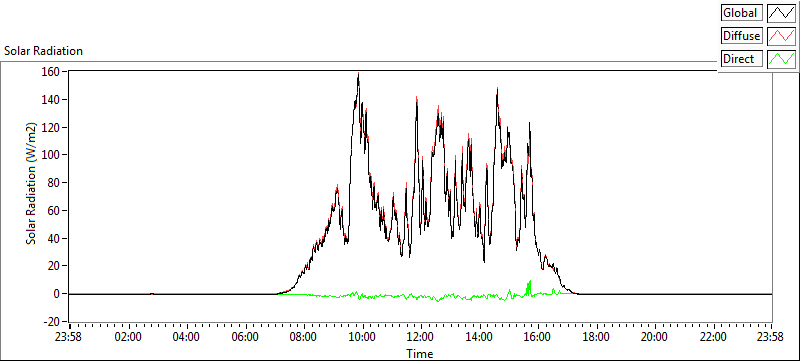Click the 140 y-axis tick label
The width and height of the screenshot is (800, 361).
(52, 99)
